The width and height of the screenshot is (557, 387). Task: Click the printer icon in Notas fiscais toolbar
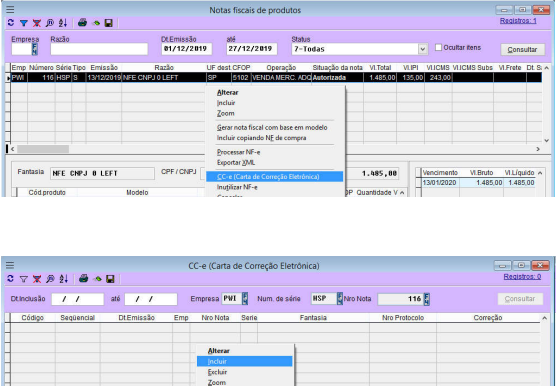click(x=82, y=23)
